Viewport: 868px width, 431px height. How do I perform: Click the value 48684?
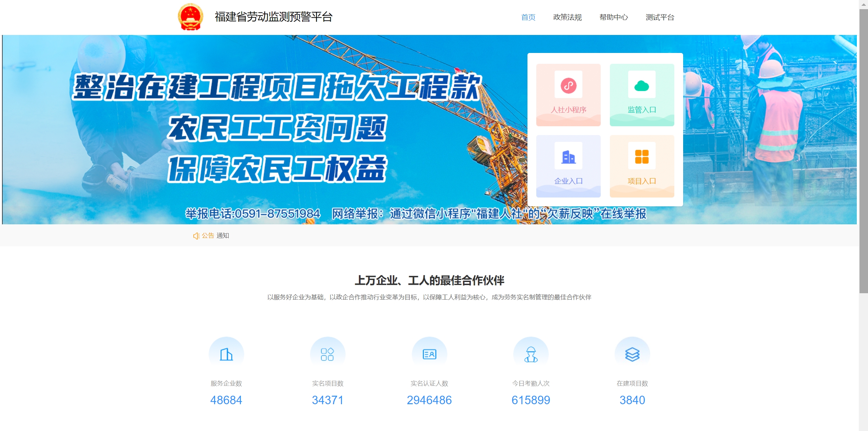(x=226, y=400)
